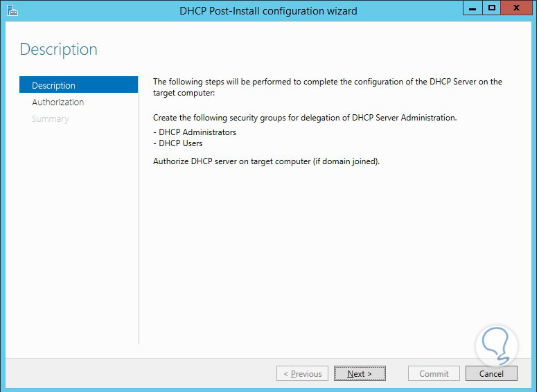
Task: Click the large Description page heading
Action: 58,49
